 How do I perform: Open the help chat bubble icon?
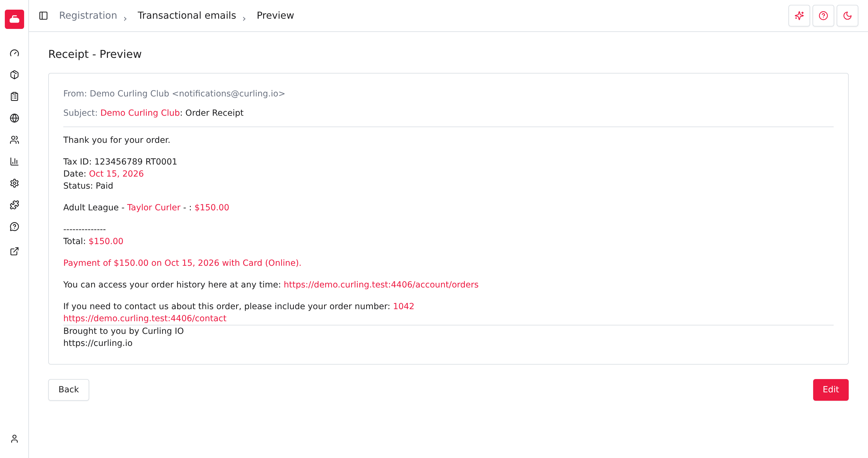point(14,227)
